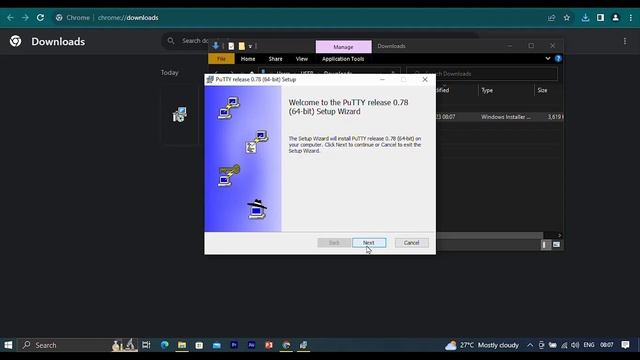
Task: Open the notification center icon
Action: (x=625, y=345)
